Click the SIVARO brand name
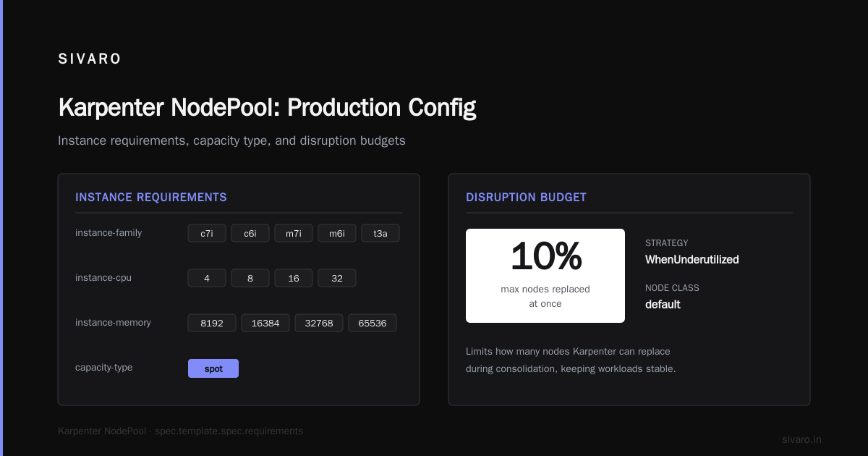The height and width of the screenshot is (456, 868). (90, 59)
